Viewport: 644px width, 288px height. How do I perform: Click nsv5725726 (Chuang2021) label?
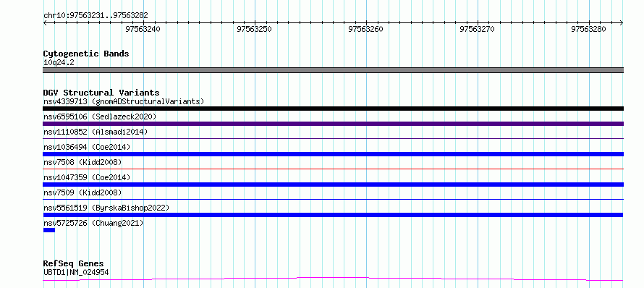point(93,223)
